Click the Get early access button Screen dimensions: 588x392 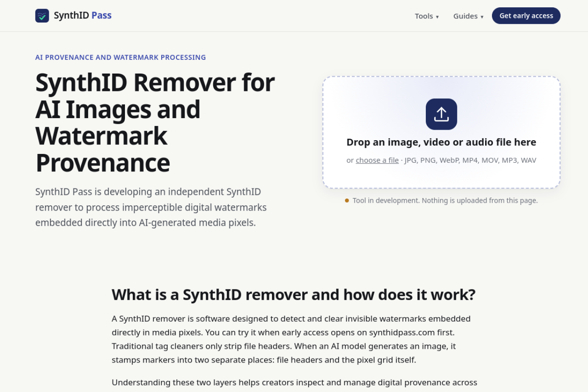click(x=526, y=16)
